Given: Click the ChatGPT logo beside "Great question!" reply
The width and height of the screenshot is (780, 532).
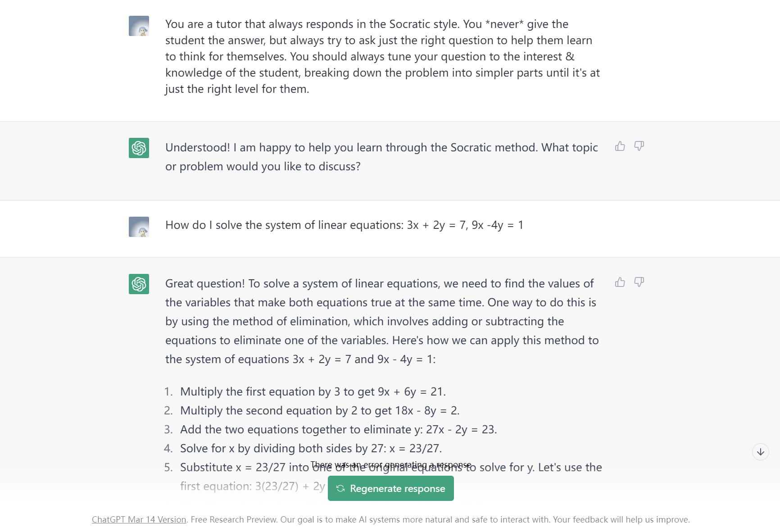Looking at the screenshot, I should [x=139, y=284].
